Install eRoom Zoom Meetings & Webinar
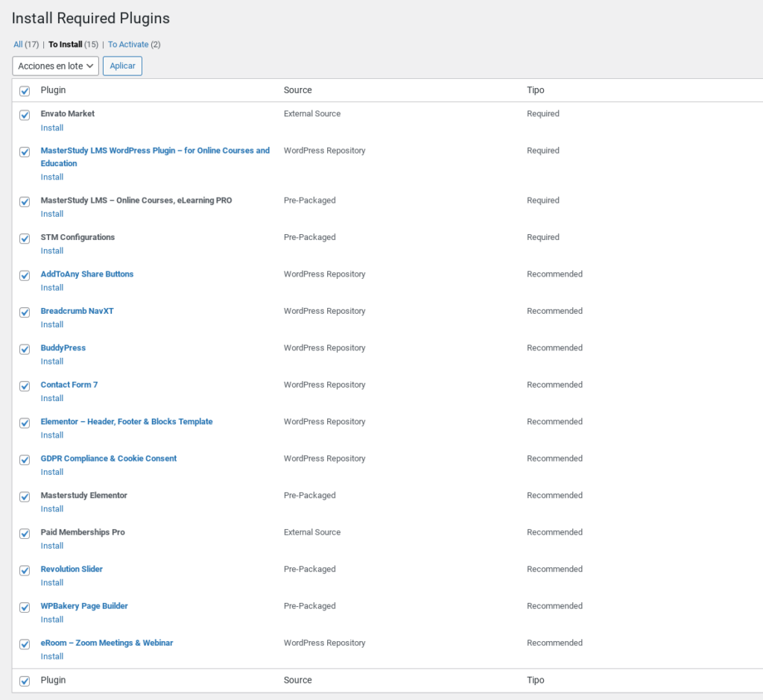This screenshot has width=763, height=700. click(x=52, y=656)
